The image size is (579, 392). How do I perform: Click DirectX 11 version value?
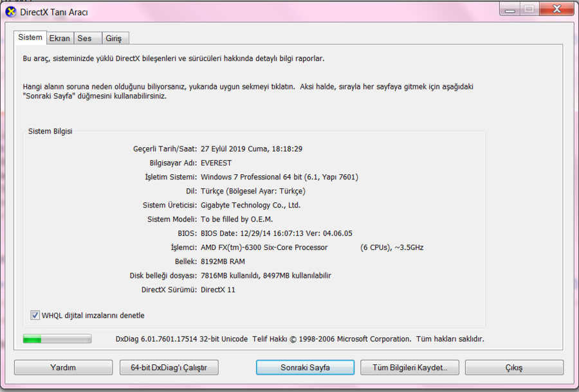218,290
